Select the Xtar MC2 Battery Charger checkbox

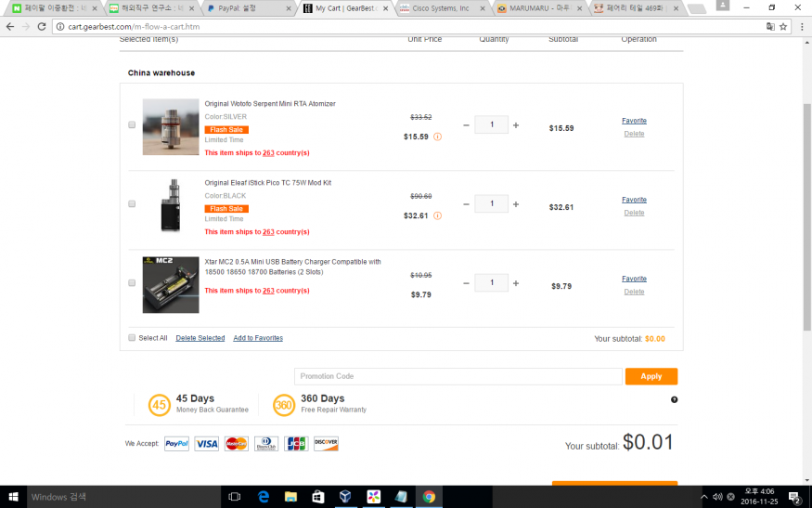pos(132,283)
